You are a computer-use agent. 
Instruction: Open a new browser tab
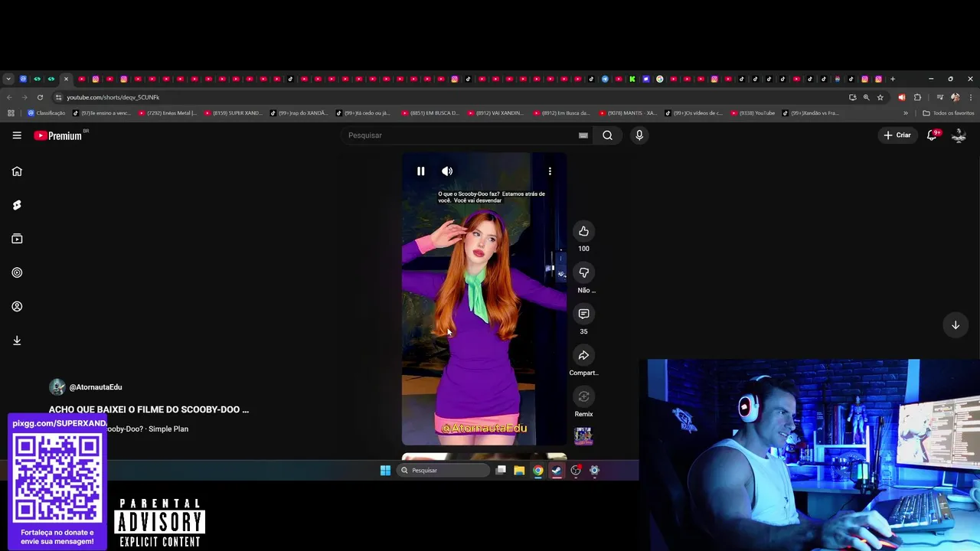(892, 79)
